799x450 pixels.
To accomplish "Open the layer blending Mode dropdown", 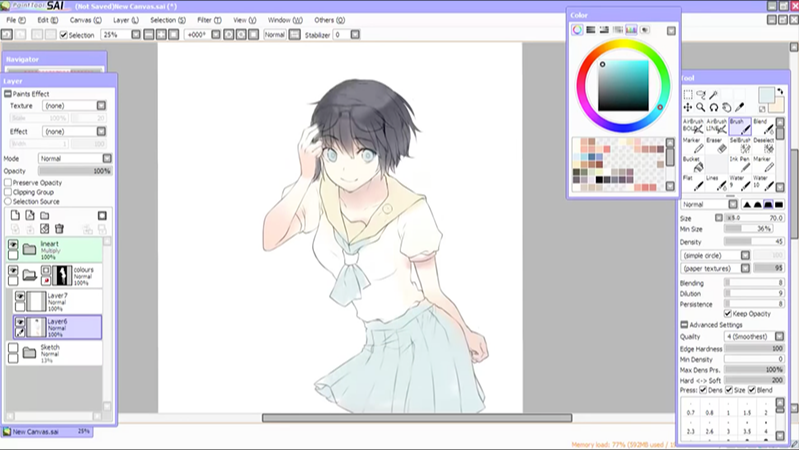I will pyautogui.click(x=71, y=158).
